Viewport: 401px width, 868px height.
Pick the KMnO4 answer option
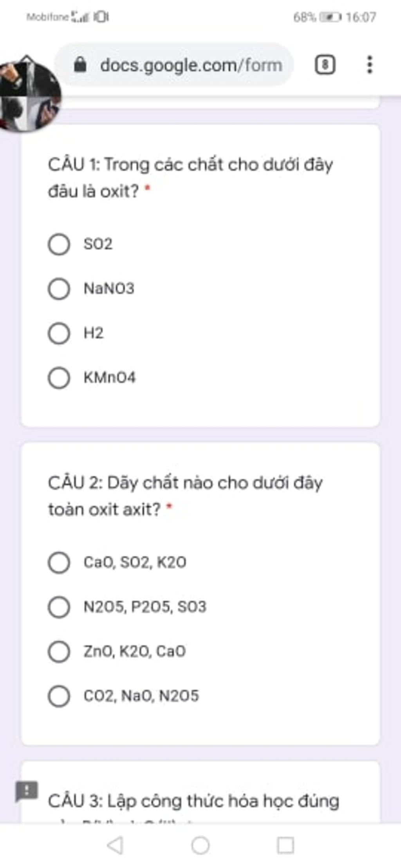point(59,378)
